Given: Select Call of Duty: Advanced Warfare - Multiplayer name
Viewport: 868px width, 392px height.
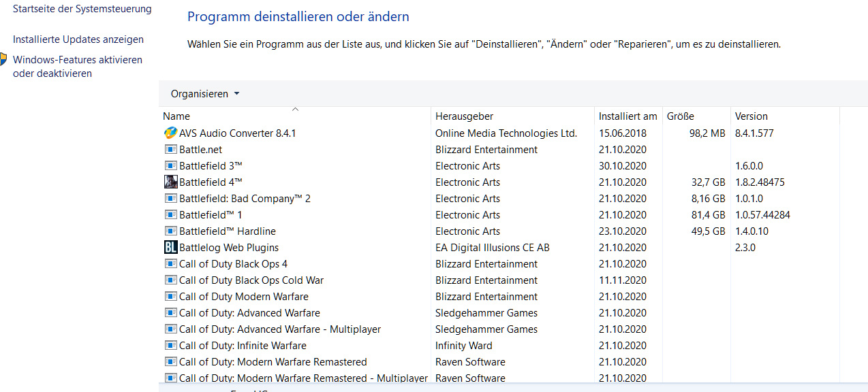Looking at the screenshot, I should click(x=280, y=329).
